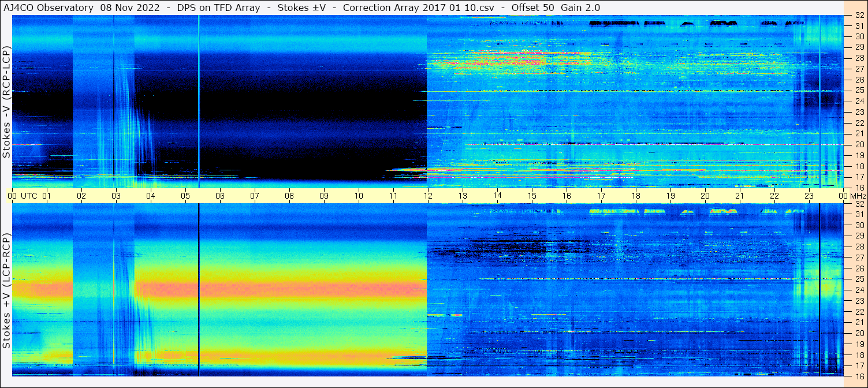The height and width of the screenshot is (388, 868).
Task: Select the 20 hour marker on time axis
Action: [x=705, y=196]
